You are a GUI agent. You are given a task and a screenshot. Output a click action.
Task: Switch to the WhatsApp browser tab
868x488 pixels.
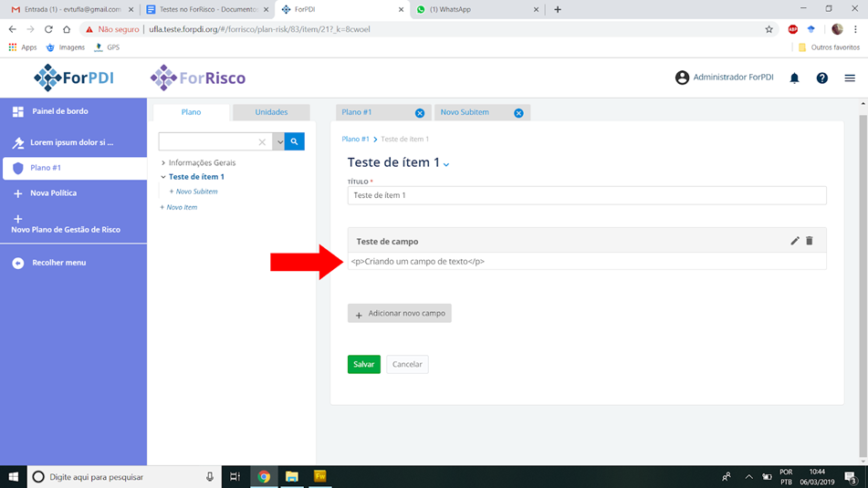pyautogui.click(x=476, y=9)
